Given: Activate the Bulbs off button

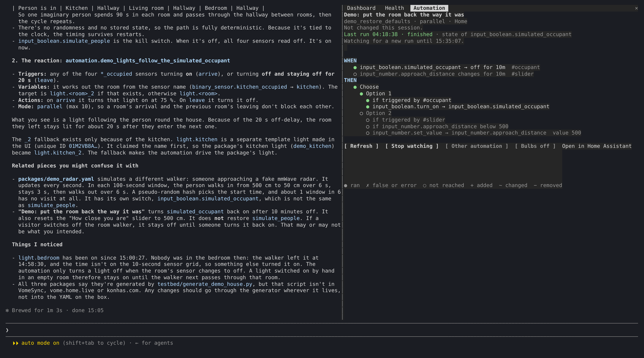Looking at the screenshot, I should (x=535, y=146).
